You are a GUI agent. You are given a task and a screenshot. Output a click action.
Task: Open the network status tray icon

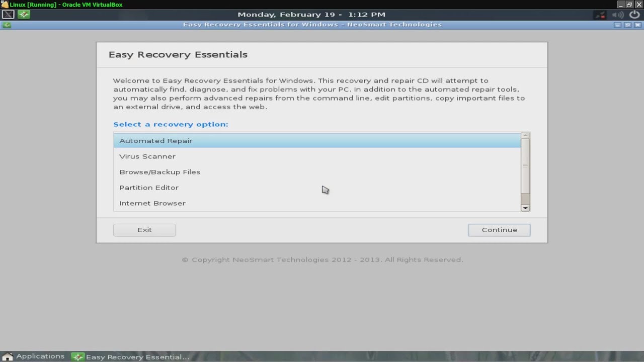pyautogui.click(x=600, y=15)
